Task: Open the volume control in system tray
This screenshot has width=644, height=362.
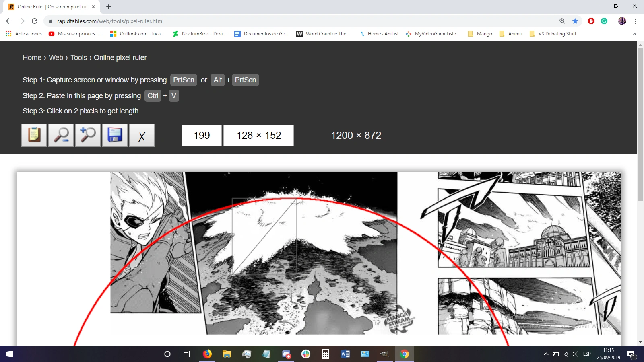Action: [575, 354]
